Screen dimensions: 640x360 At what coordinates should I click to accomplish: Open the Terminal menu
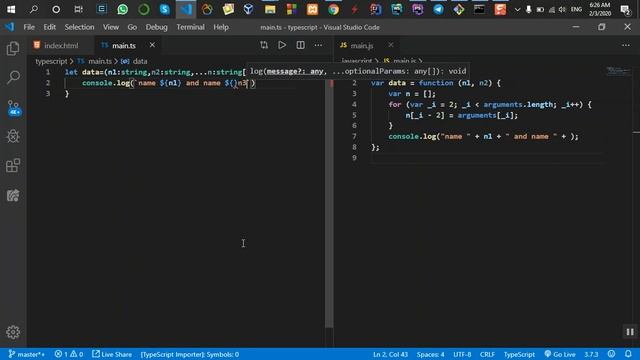(x=190, y=27)
